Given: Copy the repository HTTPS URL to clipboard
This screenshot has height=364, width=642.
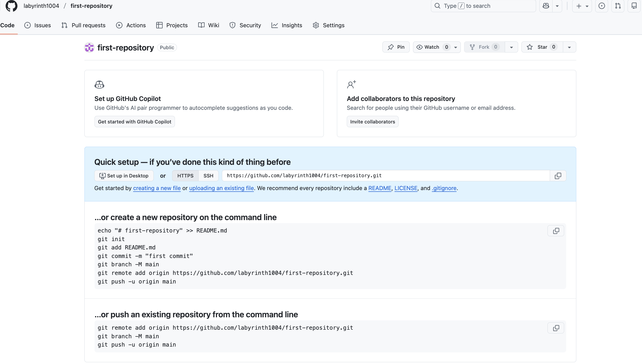Looking at the screenshot, I should pyautogui.click(x=558, y=176).
